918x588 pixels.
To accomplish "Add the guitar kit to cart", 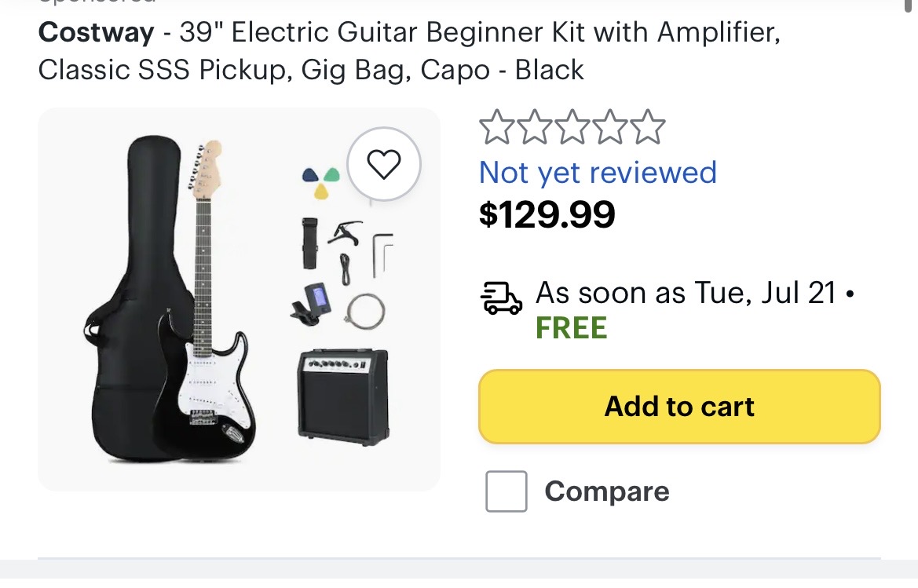I will [x=679, y=407].
